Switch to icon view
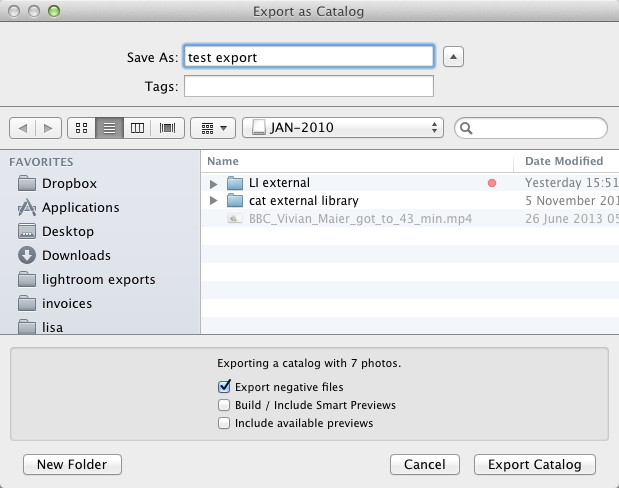Screen dimensions: 619x488 tap(82, 128)
